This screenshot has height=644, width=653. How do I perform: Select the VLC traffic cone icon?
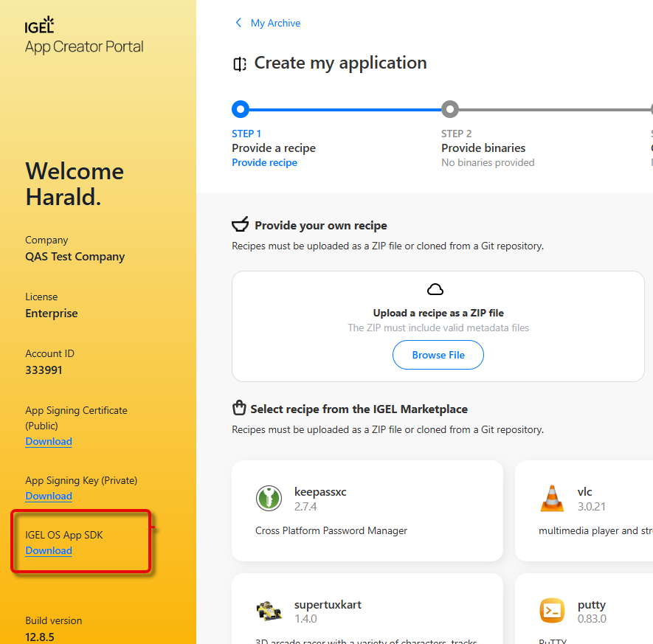[x=553, y=498]
